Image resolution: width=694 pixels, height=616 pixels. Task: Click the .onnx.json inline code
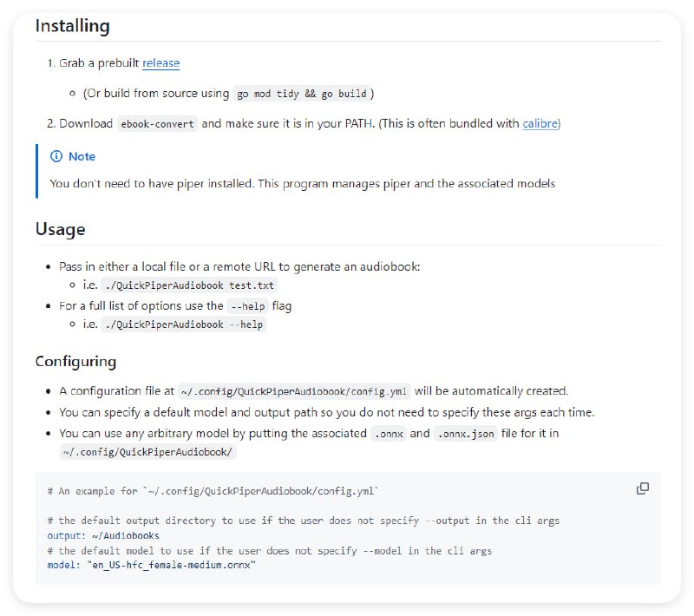(466, 434)
